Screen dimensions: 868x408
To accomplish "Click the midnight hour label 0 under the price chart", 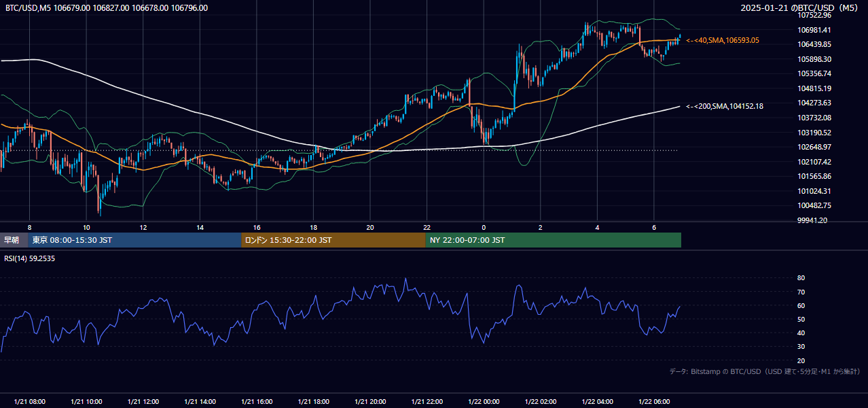I will tap(484, 227).
